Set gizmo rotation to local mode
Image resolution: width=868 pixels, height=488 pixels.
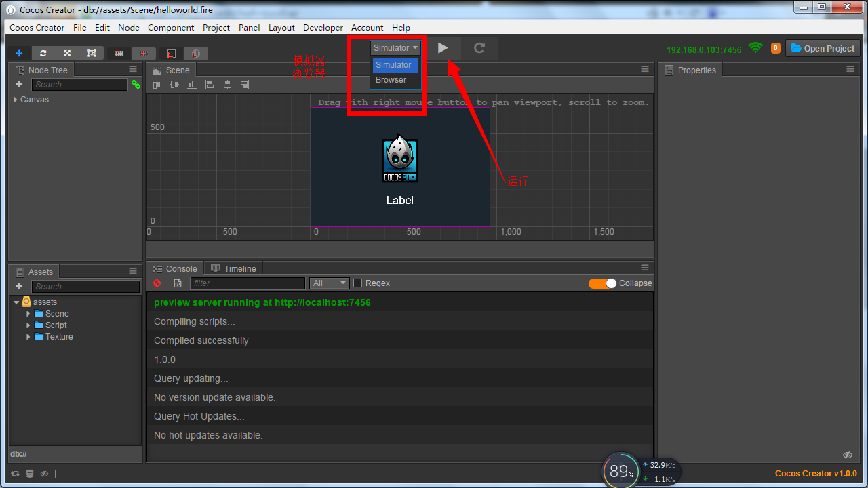[x=172, y=53]
